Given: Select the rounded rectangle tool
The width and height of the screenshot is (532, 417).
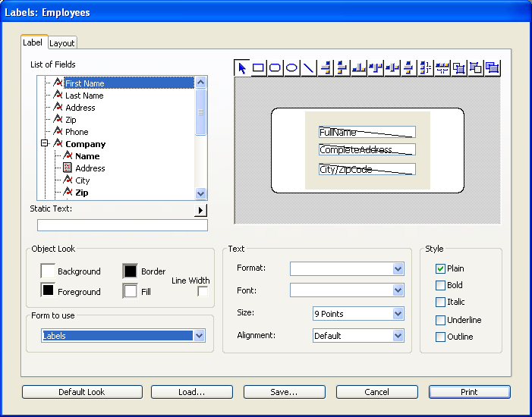Looking at the screenshot, I should coord(275,68).
